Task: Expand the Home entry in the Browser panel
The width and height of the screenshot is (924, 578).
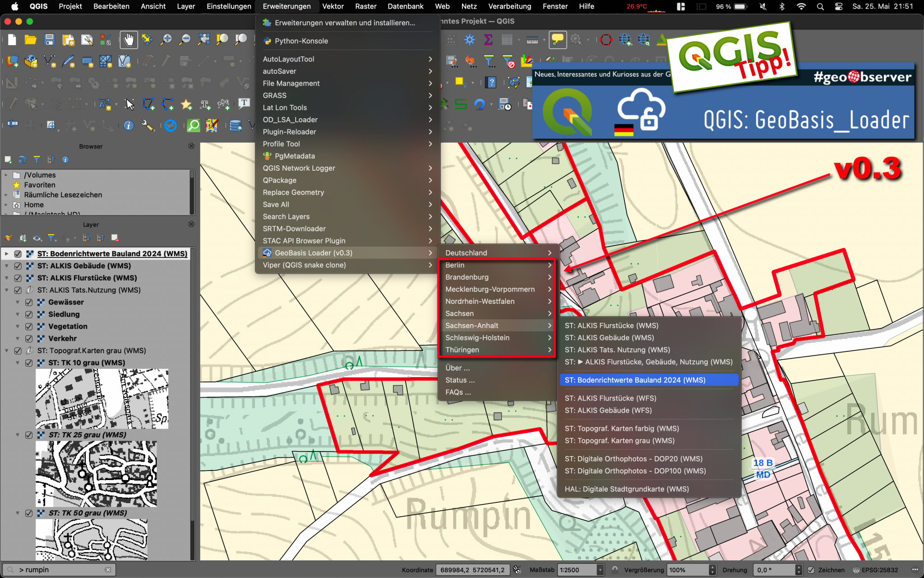Action: [x=6, y=205]
